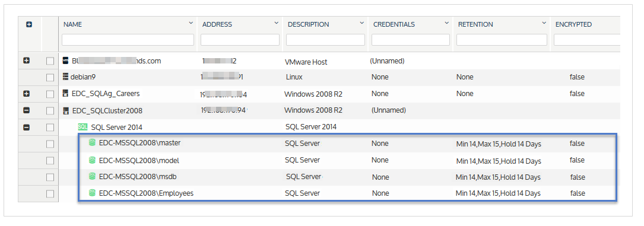The image size is (644, 226).
Task: Select the checkbox for EDC-MSSQL2008\Employees
Action: (x=50, y=194)
